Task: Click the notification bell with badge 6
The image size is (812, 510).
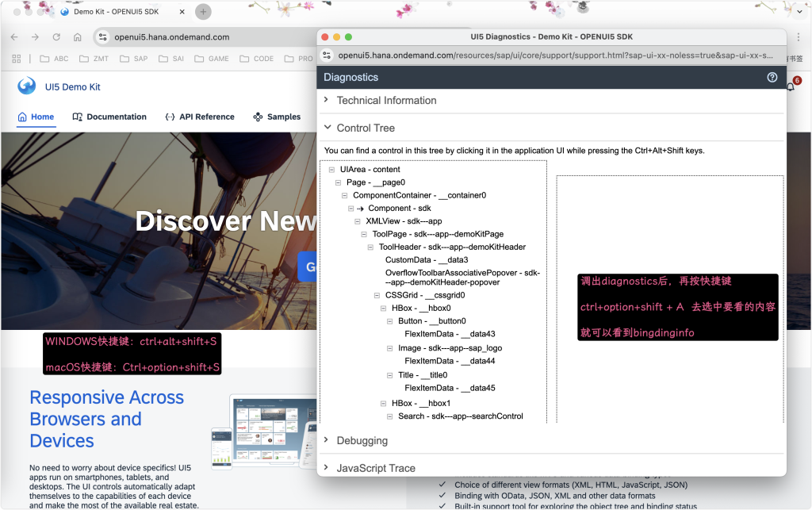Action: point(790,86)
